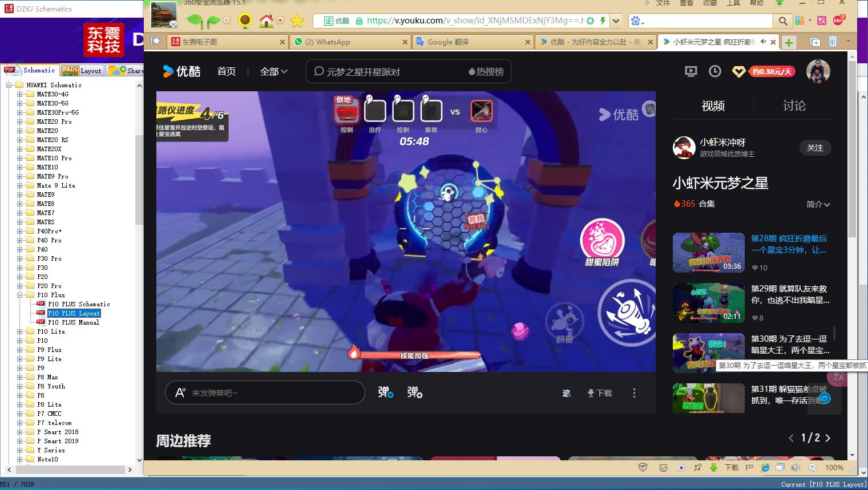Switch to the WhatsApp browser tab
This screenshot has width=868, height=490.
[349, 42]
